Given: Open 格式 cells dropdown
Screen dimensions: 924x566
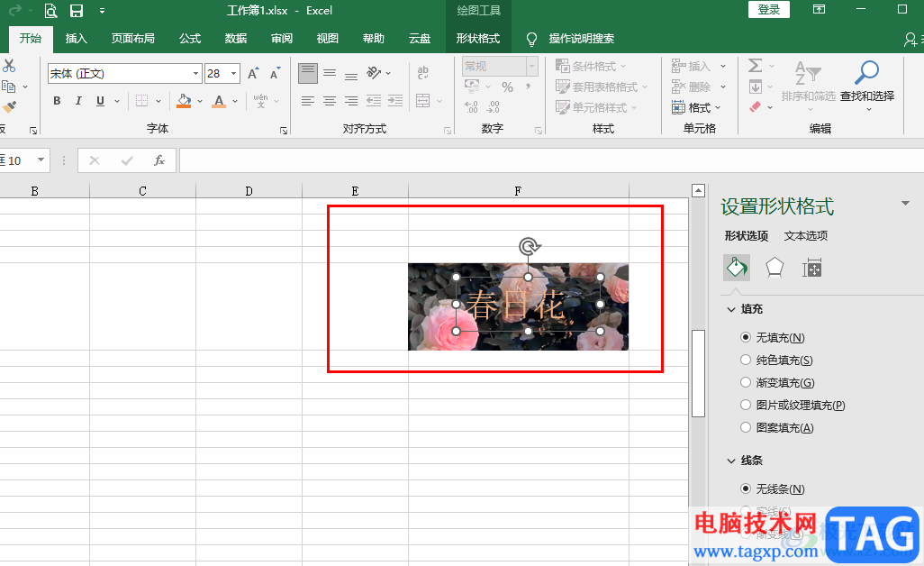Looking at the screenshot, I should [x=698, y=108].
